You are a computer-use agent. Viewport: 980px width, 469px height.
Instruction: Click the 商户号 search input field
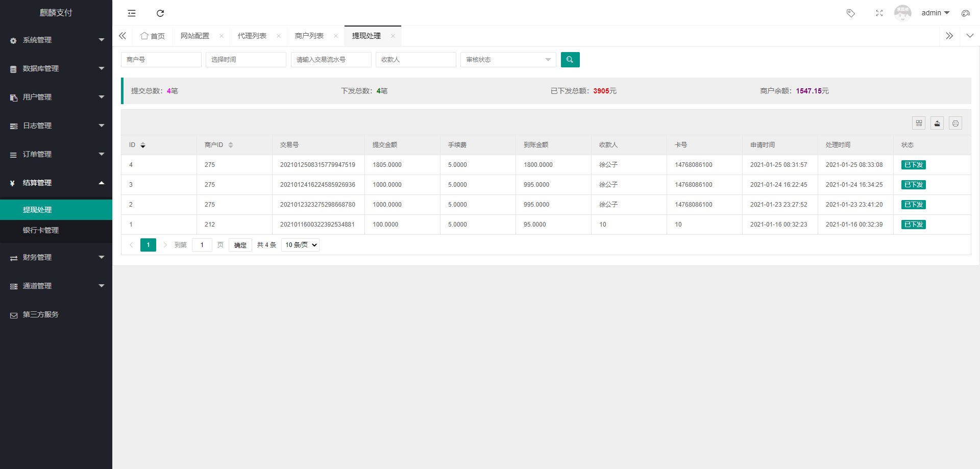pos(161,60)
